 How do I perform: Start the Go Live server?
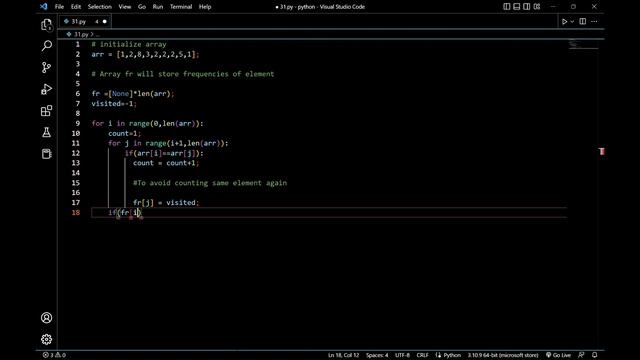(558, 355)
